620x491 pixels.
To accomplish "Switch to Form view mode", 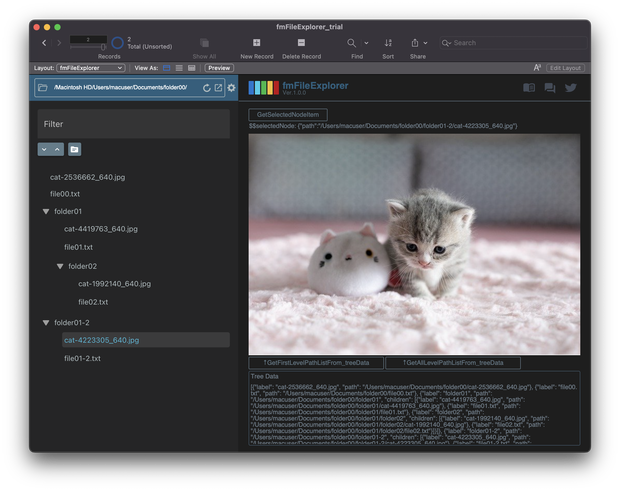I will (x=167, y=68).
